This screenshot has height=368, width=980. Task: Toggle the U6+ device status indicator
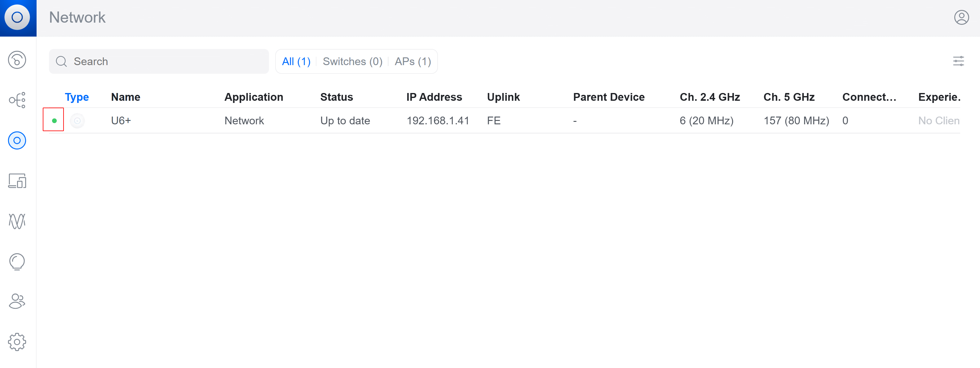click(54, 121)
